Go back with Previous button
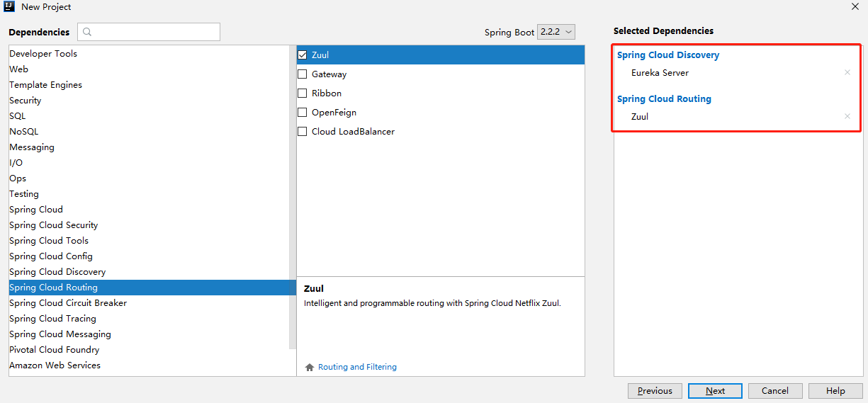The image size is (868, 403). [x=655, y=391]
